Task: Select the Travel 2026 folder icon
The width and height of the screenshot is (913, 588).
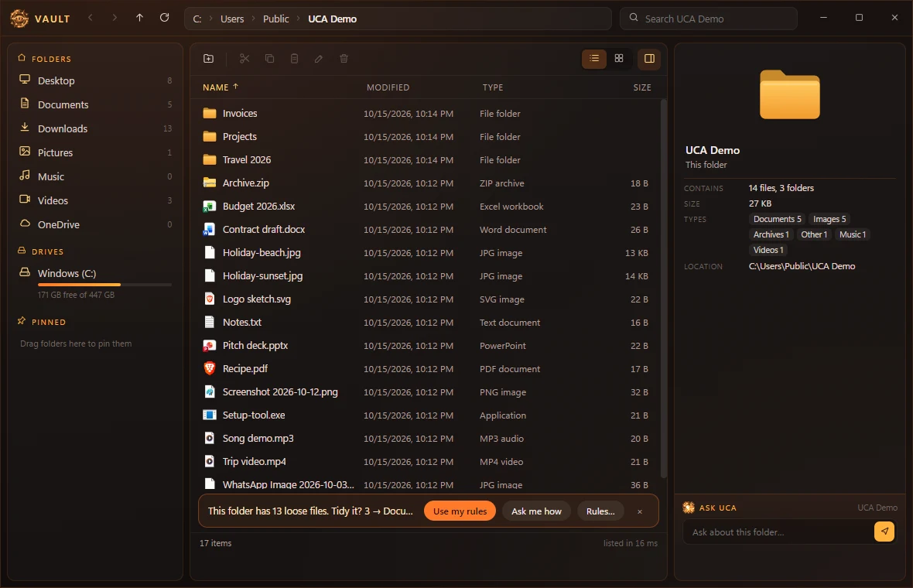Action: (210, 159)
